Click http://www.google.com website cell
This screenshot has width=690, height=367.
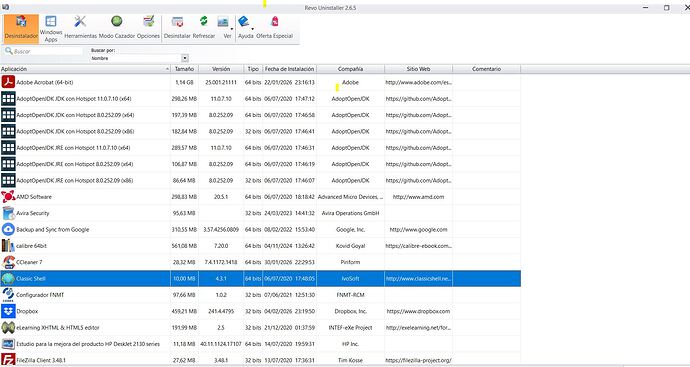coord(418,229)
